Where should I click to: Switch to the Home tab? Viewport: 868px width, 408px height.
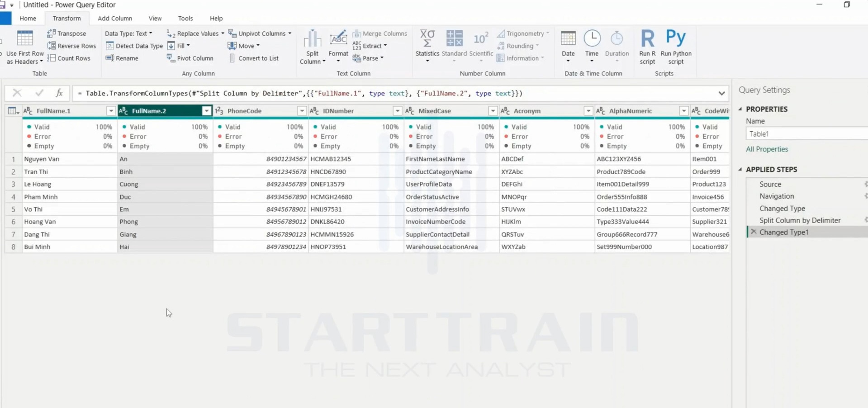28,19
